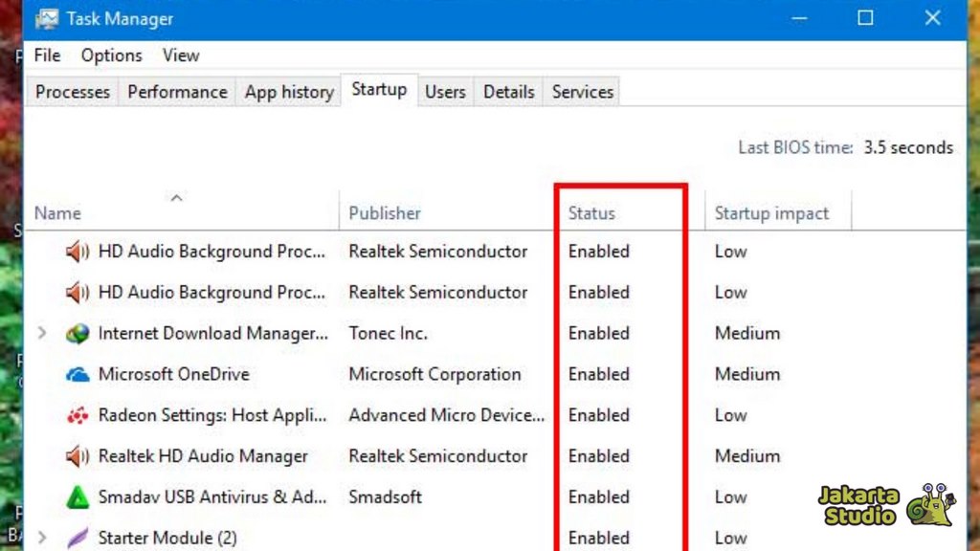Click Enabled status for Starter Module
Image resolution: width=980 pixels, height=551 pixels.
[x=599, y=538]
